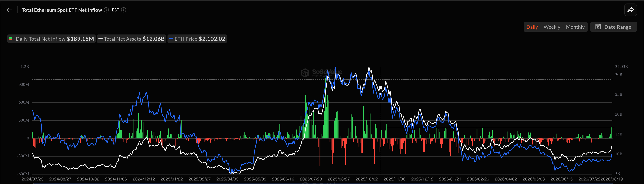Click the back arrow icon

pos(9,10)
